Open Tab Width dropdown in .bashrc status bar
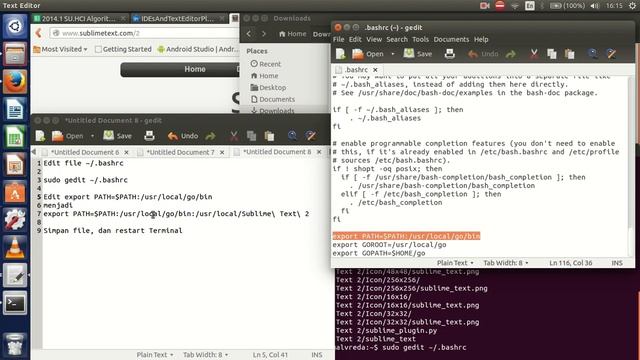This screenshot has height=360, width=640. coord(506,263)
